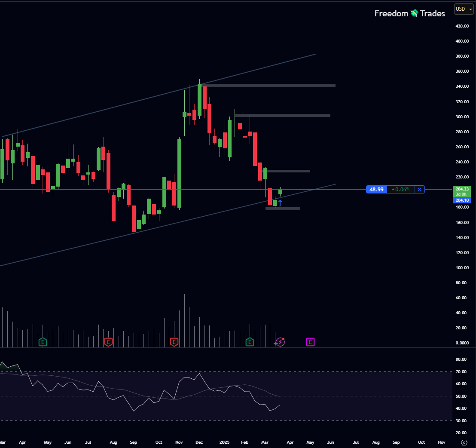
Task: Click the 0.0000 volume axis label
Action: [x=462, y=343]
